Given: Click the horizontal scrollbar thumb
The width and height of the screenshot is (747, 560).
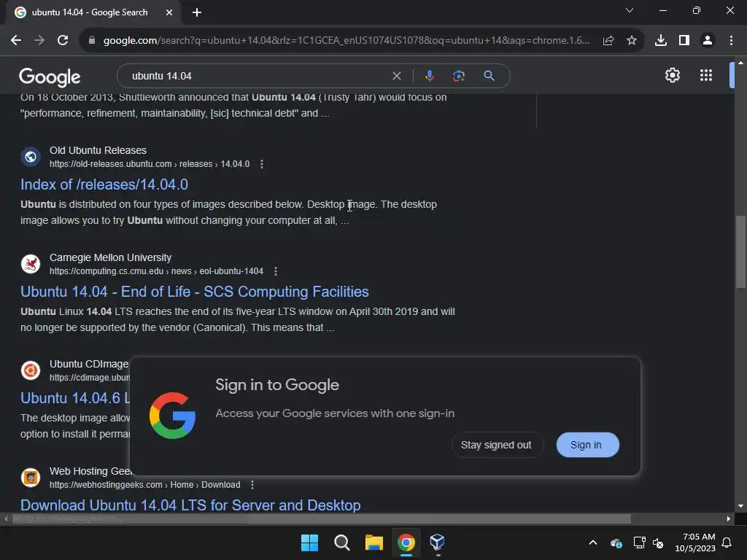Looking at the screenshot, I should click(321, 518).
